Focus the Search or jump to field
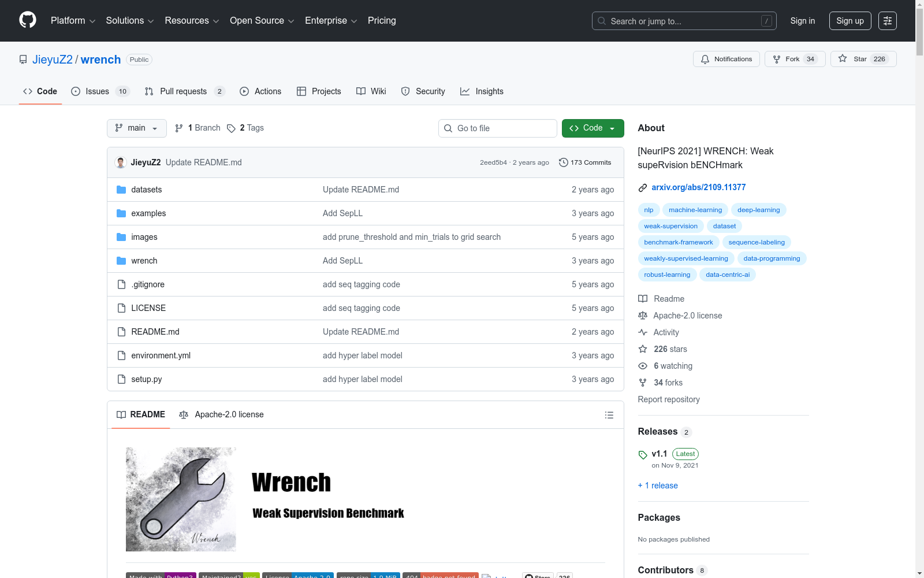The image size is (924, 578). [684, 21]
